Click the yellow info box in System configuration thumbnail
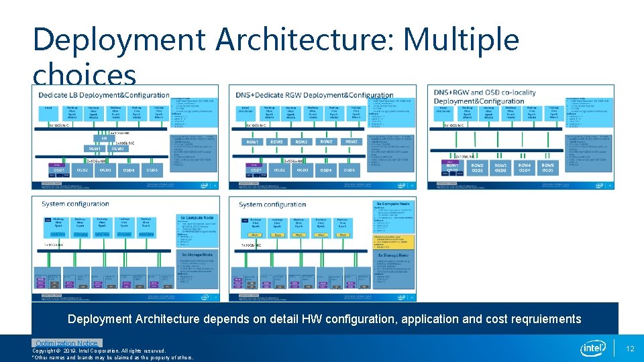This screenshot has width=644, height=362. [394, 242]
